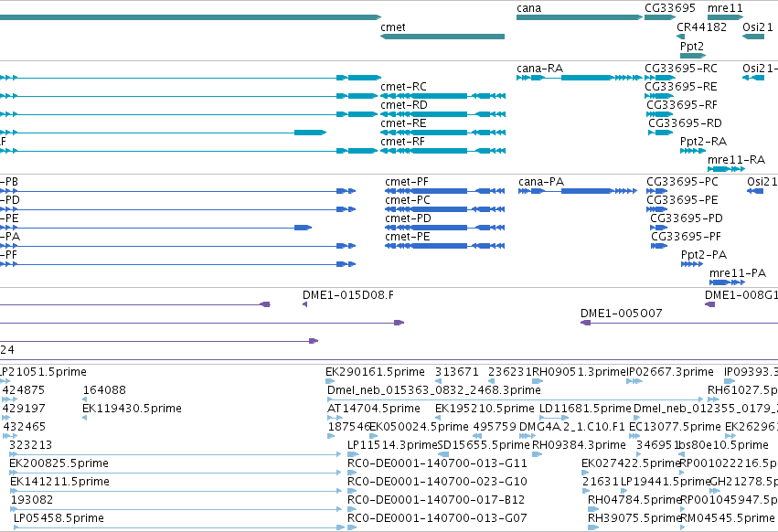Click the 432465 EST feature

point(10,436)
